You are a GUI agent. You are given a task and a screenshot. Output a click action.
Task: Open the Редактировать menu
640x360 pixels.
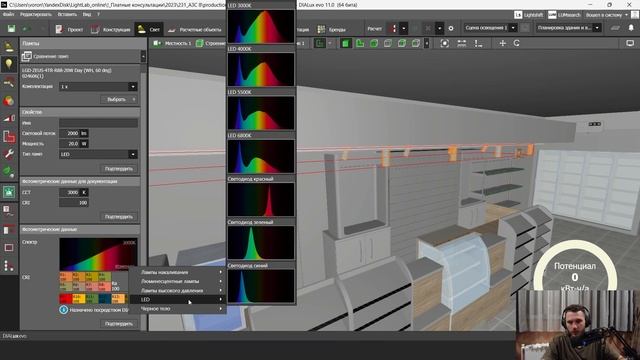click(x=36, y=14)
